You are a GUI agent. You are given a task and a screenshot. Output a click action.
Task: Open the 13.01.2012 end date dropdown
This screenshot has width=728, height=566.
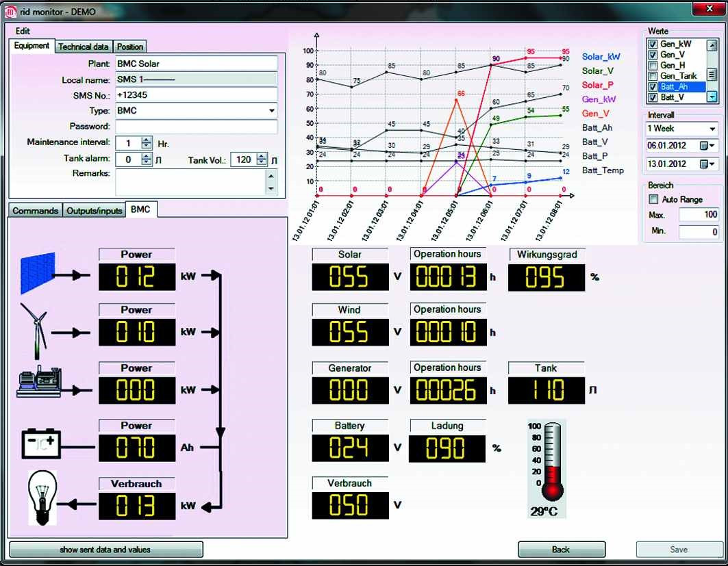click(707, 164)
